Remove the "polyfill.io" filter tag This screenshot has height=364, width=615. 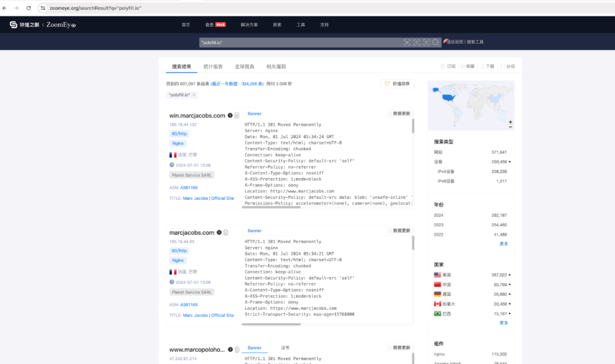click(194, 95)
